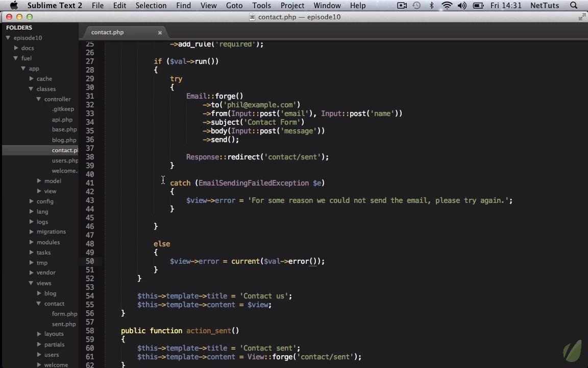Open the Sublime Text 2 menu
This screenshot has width=588, height=368.
pos(55,5)
